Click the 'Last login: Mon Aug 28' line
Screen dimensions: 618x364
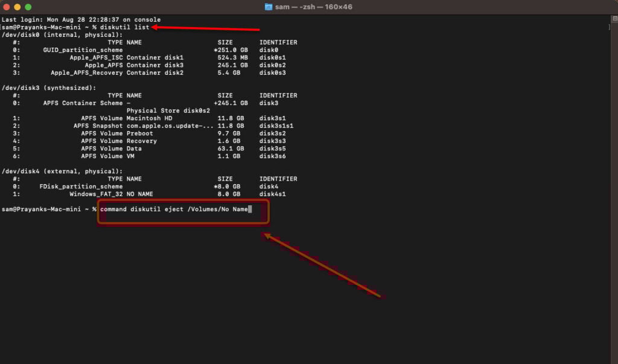(81, 19)
